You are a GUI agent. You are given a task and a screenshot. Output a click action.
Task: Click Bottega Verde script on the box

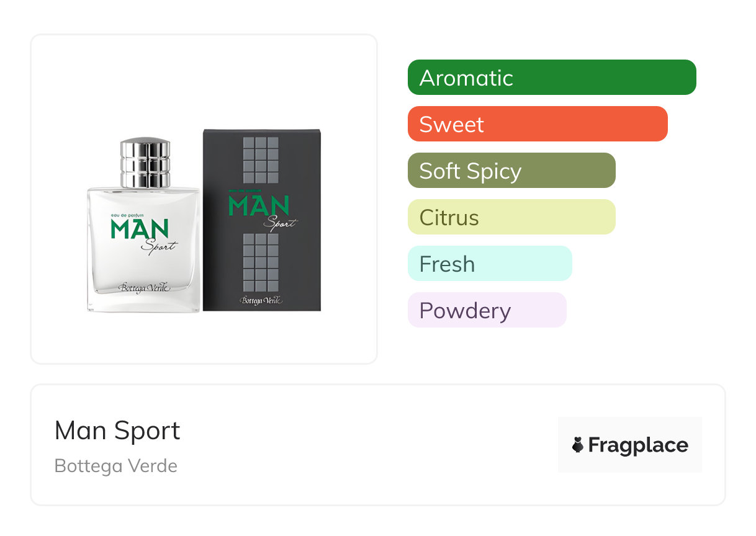[x=261, y=300]
